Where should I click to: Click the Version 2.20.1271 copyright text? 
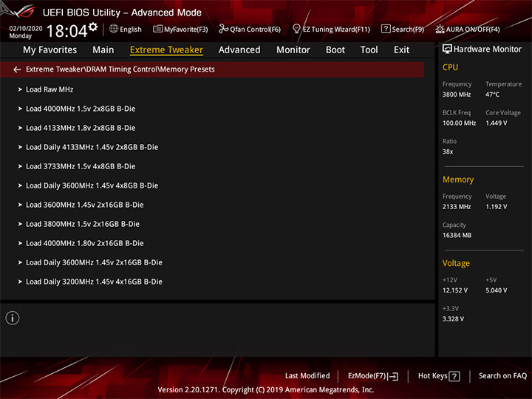266,390
